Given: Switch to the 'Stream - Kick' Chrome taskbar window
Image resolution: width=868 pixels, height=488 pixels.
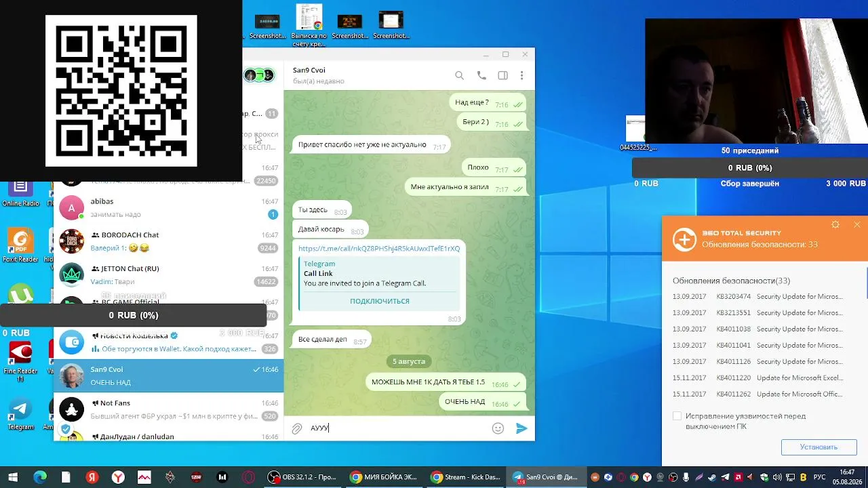Looking at the screenshot, I should point(465,477).
